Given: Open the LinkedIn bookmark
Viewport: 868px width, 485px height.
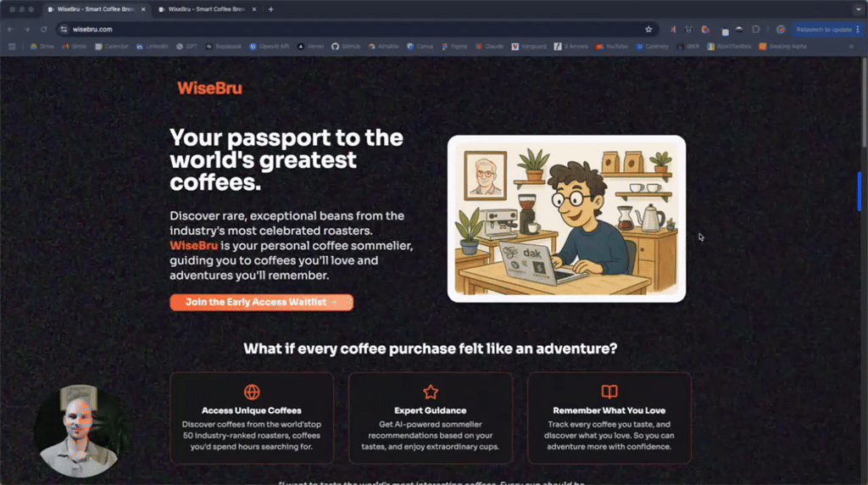Looking at the screenshot, I should 153,47.
